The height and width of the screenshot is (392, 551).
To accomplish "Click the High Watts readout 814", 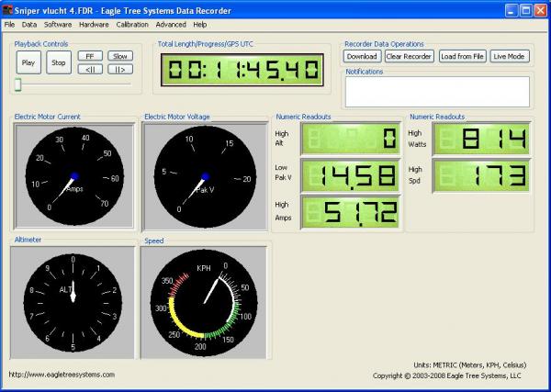I will coord(481,139).
